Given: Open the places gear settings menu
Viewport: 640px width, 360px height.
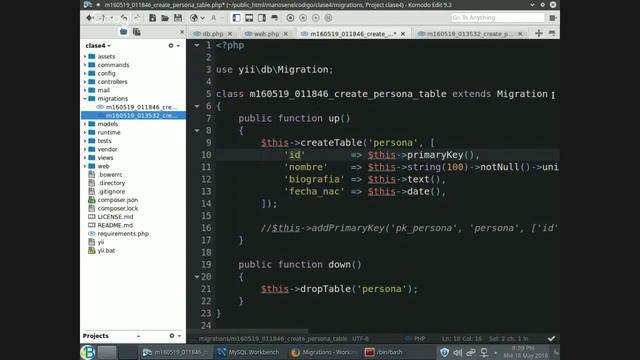Looking at the screenshot, I should click(x=174, y=46).
